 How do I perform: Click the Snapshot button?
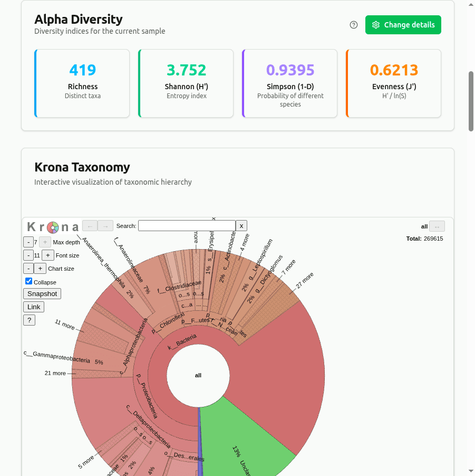tap(42, 294)
